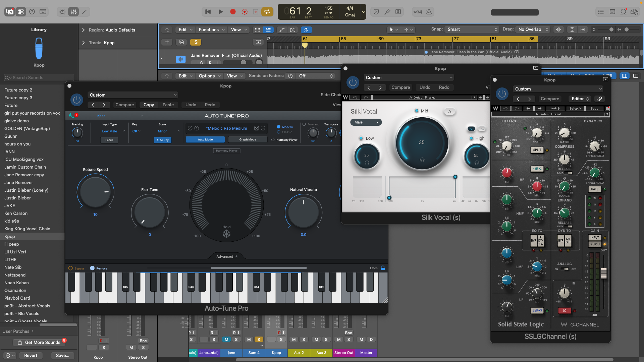Viewport: 644px width, 362px height.
Task: Click the Learn button in Auto-Tune
Action: [x=109, y=140]
